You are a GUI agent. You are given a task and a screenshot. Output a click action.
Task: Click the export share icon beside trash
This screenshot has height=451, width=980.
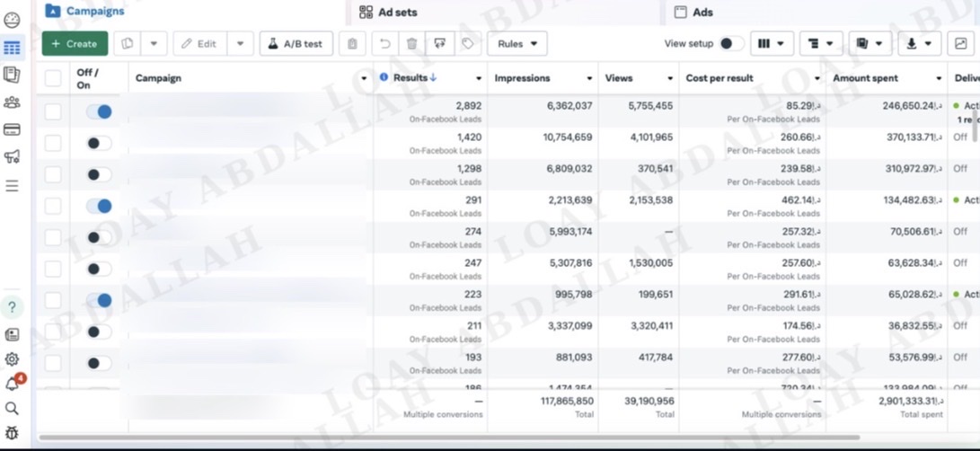point(440,44)
